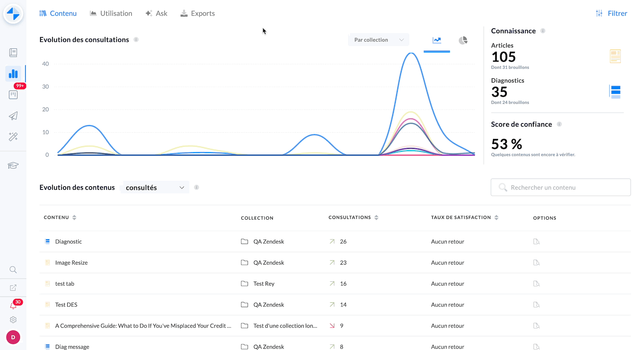Open the paper plane sidebar icon
The width and height of the screenshot is (644, 350).
pos(13,116)
